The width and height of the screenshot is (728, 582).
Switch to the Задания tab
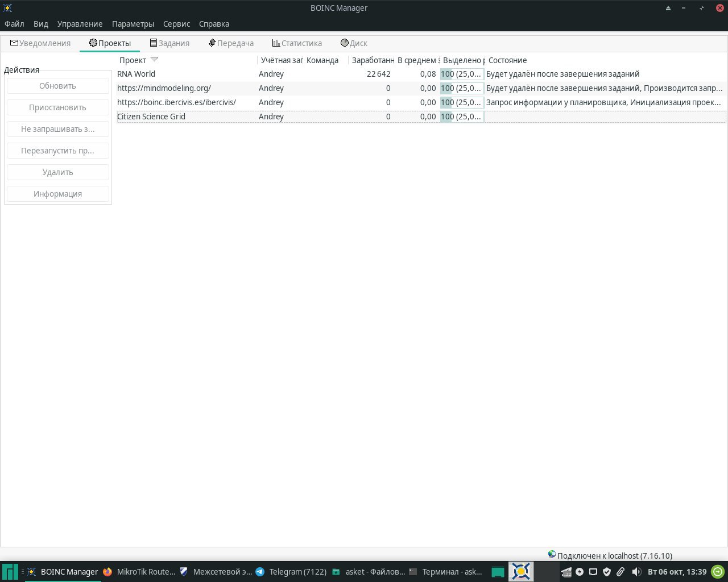(169, 43)
